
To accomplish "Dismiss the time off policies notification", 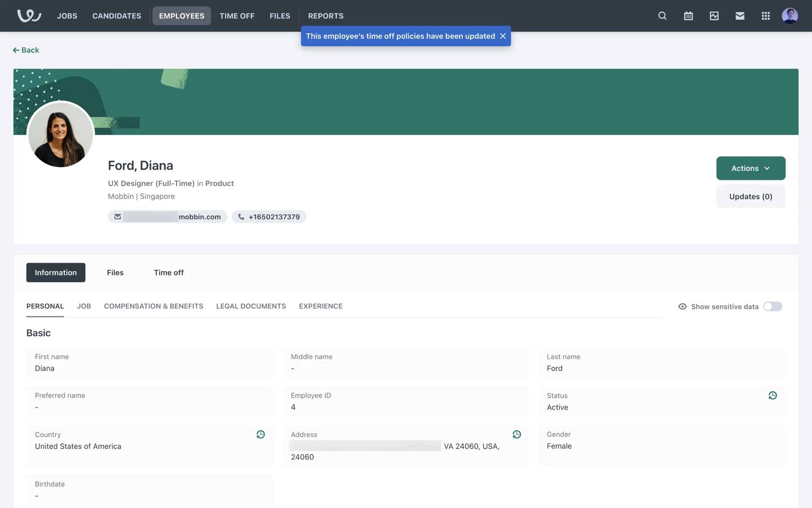I will tap(503, 36).
